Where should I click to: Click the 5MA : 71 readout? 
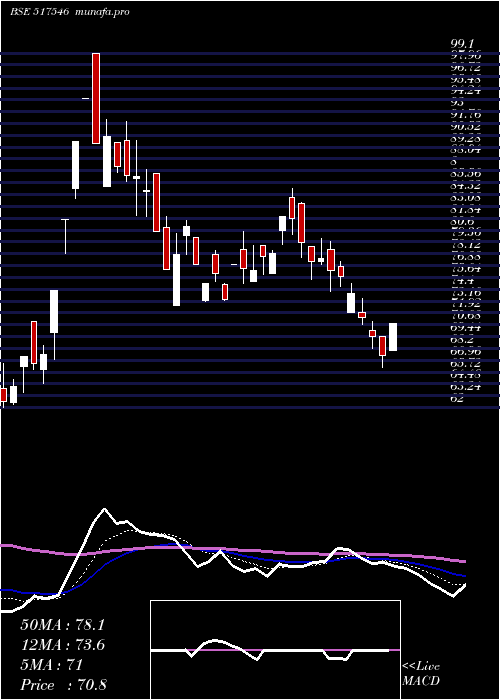coord(52,665)
